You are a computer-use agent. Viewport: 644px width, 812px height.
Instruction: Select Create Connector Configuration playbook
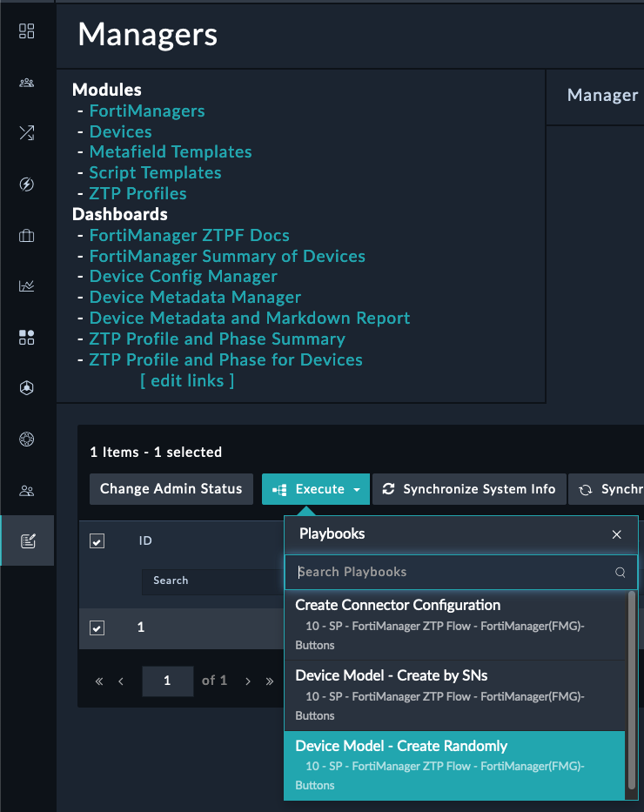click(x=455, y=625)
